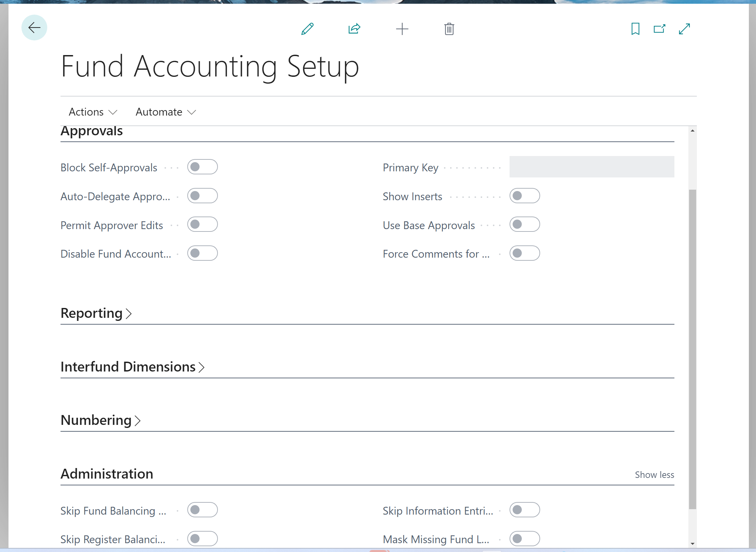Image resolution: width=756 pixels, height=552 pixels.
Task: Open page in new window icon
Action: pyautogui.click(x=659, y=29)
